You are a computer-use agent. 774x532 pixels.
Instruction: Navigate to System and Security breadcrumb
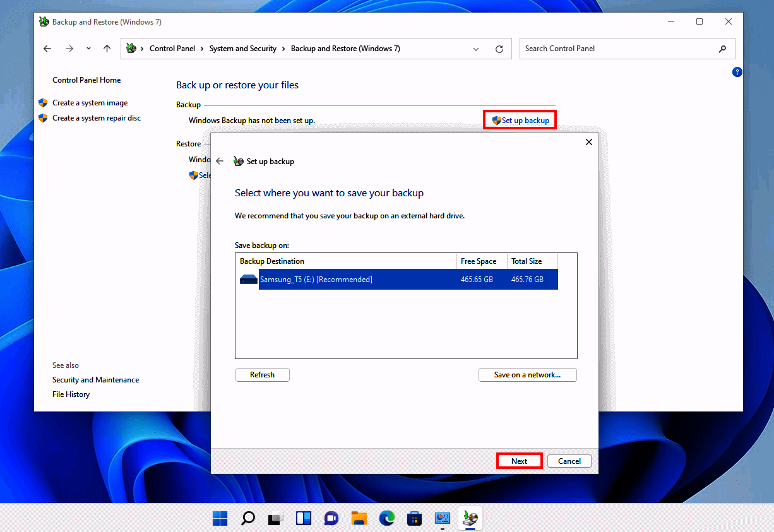coord(243,48)
